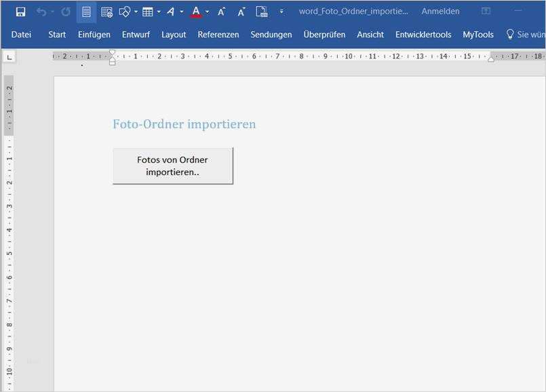Insert a table using the table icon
Image resolution: width=546 pixels, height=392 pixels.
pos(147,11)
